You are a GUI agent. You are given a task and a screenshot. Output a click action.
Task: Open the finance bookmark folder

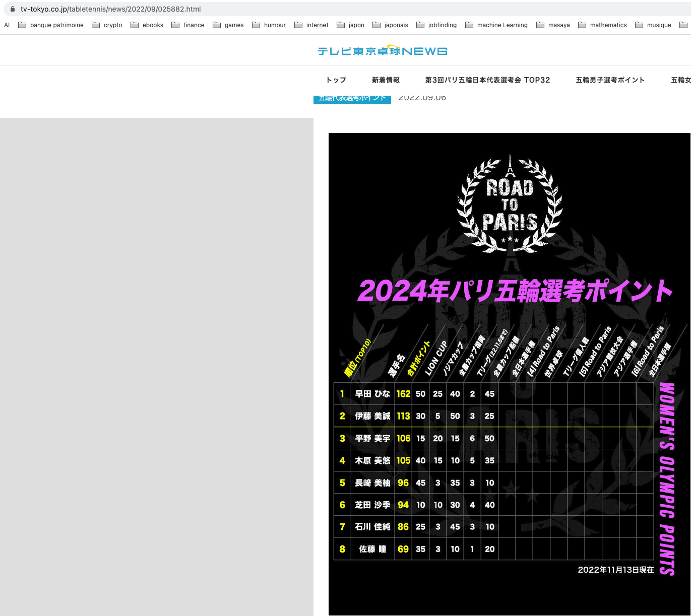187,25
